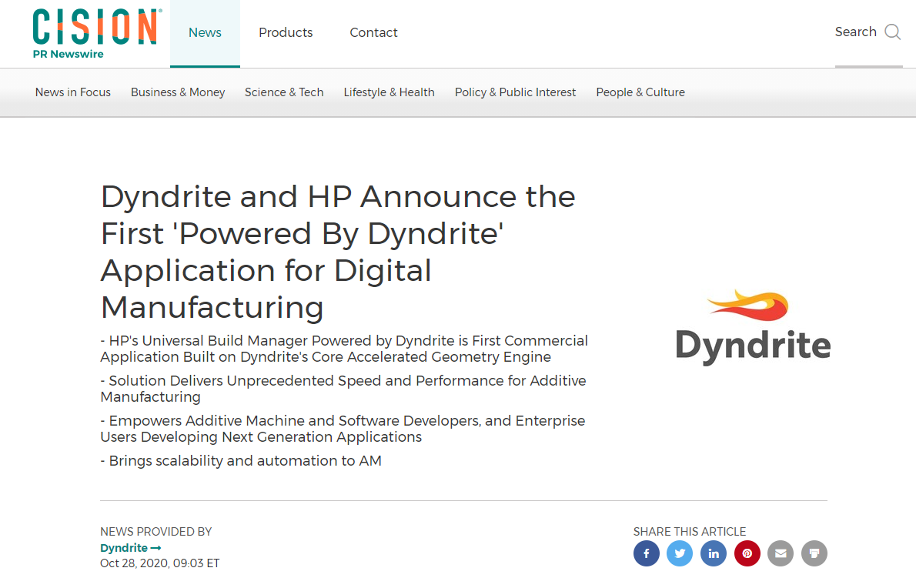
Task: Go to the Contact page
Action: coord(373,32)
